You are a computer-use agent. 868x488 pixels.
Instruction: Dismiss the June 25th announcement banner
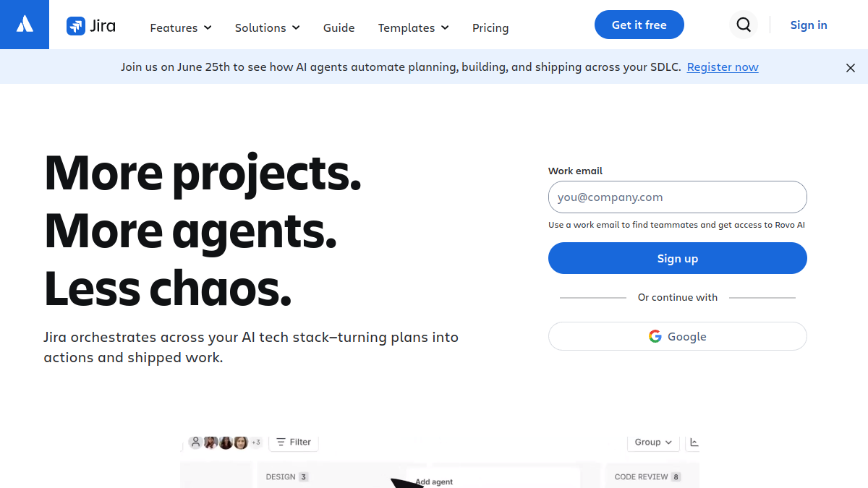tap(851, 67)
